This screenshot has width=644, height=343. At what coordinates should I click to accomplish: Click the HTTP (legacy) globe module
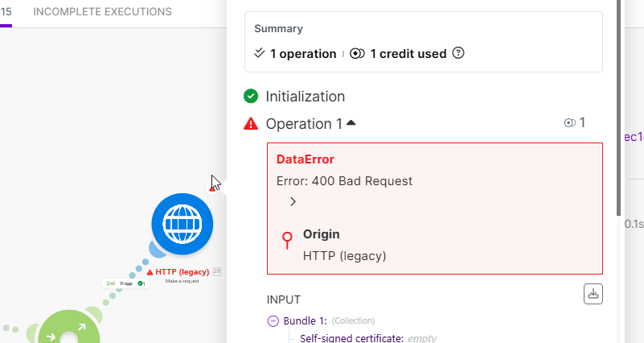(183, 224)
